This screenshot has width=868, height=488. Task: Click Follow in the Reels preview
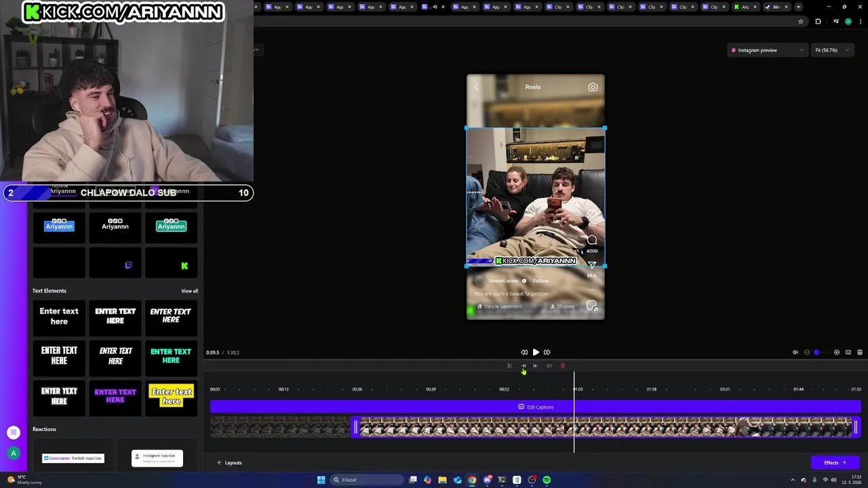(540, 281)
